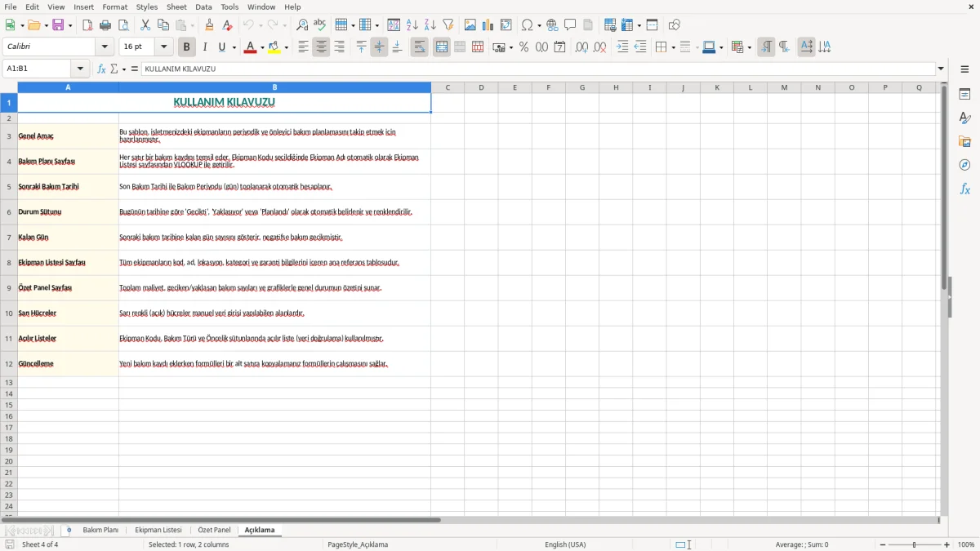Click the zoom out minus button

(883, 544)
